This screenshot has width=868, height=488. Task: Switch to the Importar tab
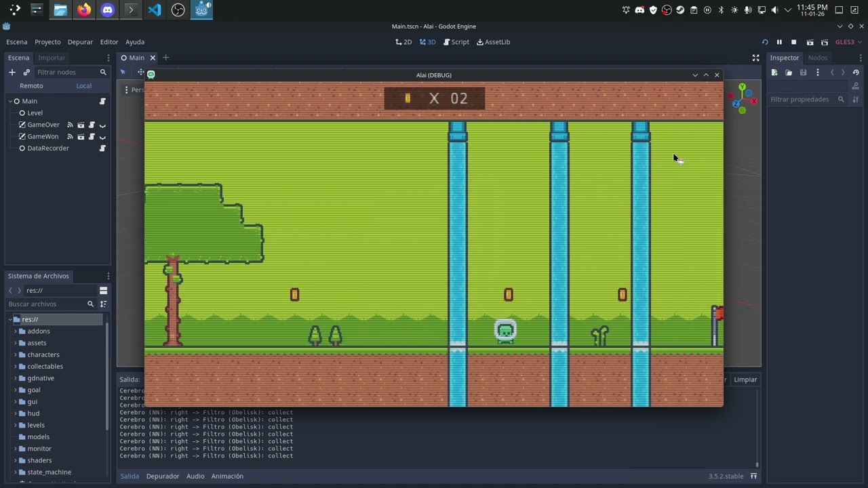52,58
